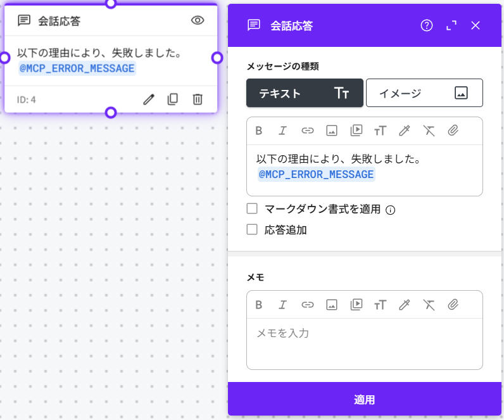Insert a video in the message editor
The height and width of the screenshot is (420, 504).
(x=356, y=130)
